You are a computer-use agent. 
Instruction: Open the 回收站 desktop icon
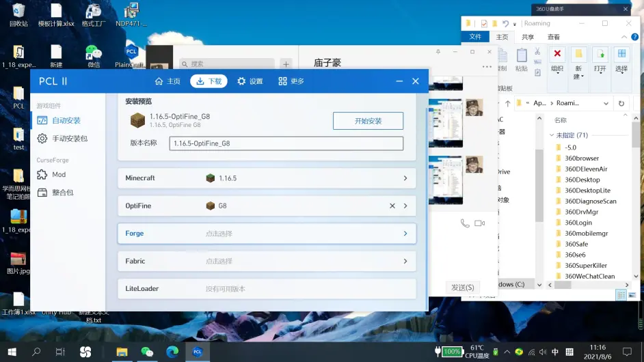coord(18,15)
